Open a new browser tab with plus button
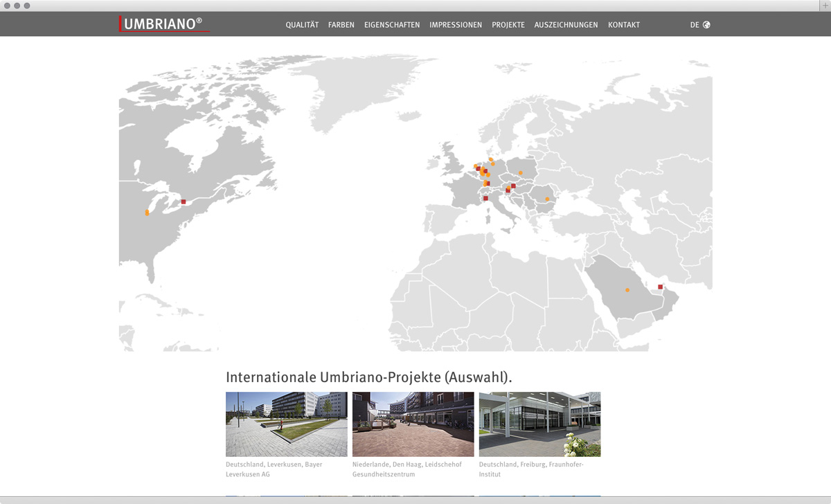This screenshot has height=504, width=831. click(825, 6)
